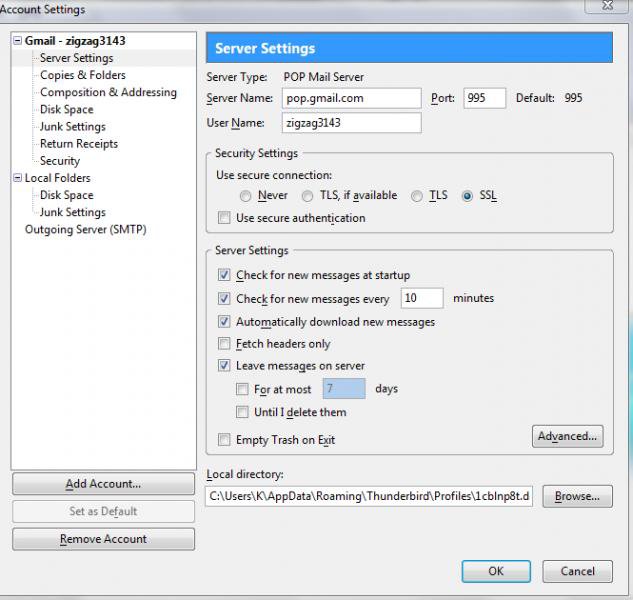Screen dimensions: 633x600
Task: Open Junk Settings under Local Folders
Action: pyautogui.click(x=73, y=212)
